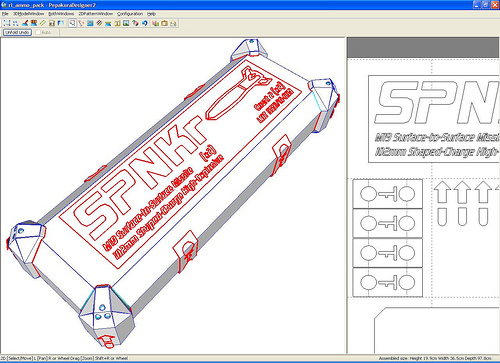Open the File menu

[x=5, y=14]
